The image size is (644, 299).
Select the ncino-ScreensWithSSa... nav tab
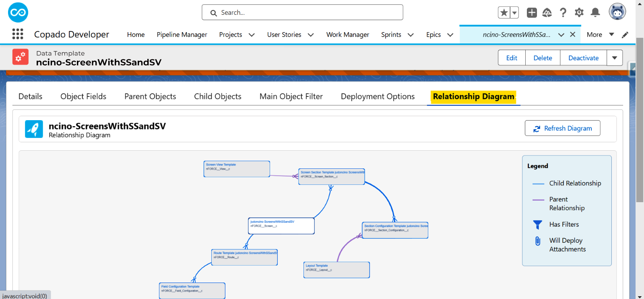pos(517,35)
